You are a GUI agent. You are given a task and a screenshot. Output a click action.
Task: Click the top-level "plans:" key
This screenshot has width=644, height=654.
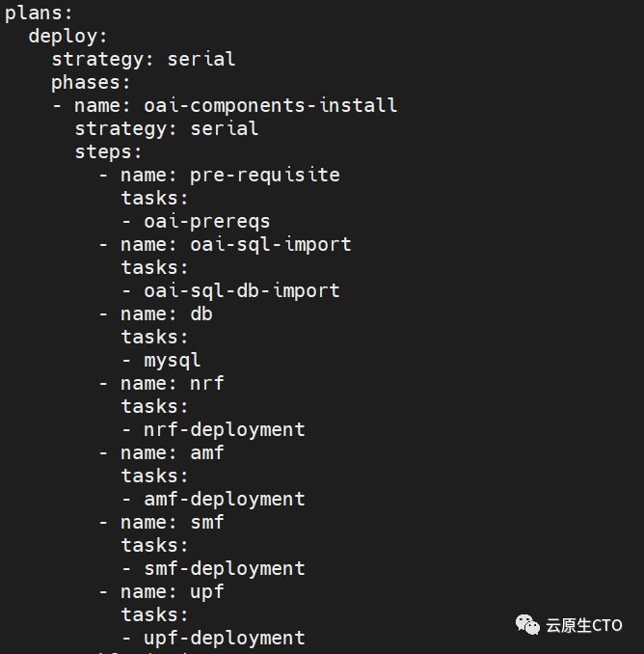(39, 13)
